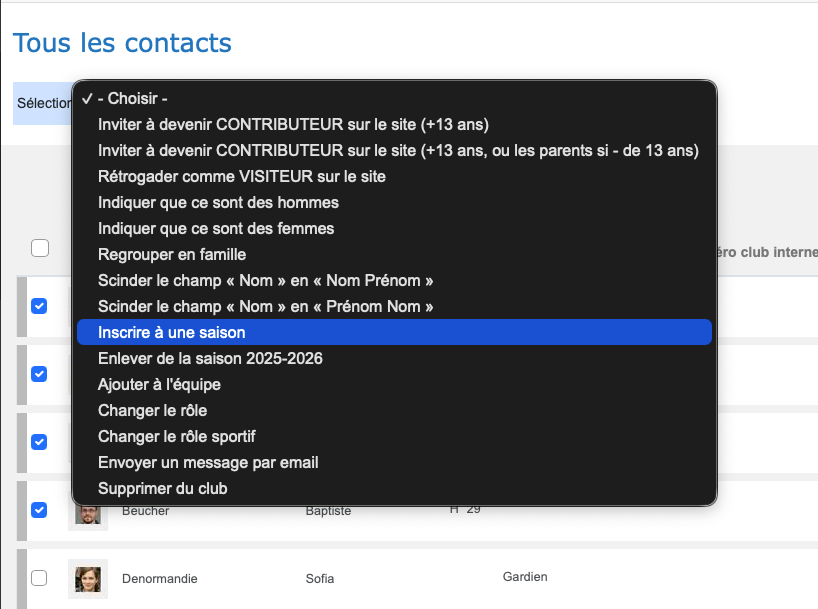818x609 pixels.
Task: Toggle the select-all checkbox in table header
Action: (x=40, y=248)
